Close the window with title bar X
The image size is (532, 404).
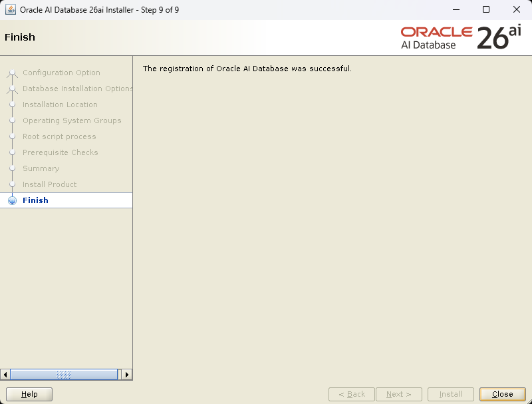pyautogui.click(x=517, y=9)
